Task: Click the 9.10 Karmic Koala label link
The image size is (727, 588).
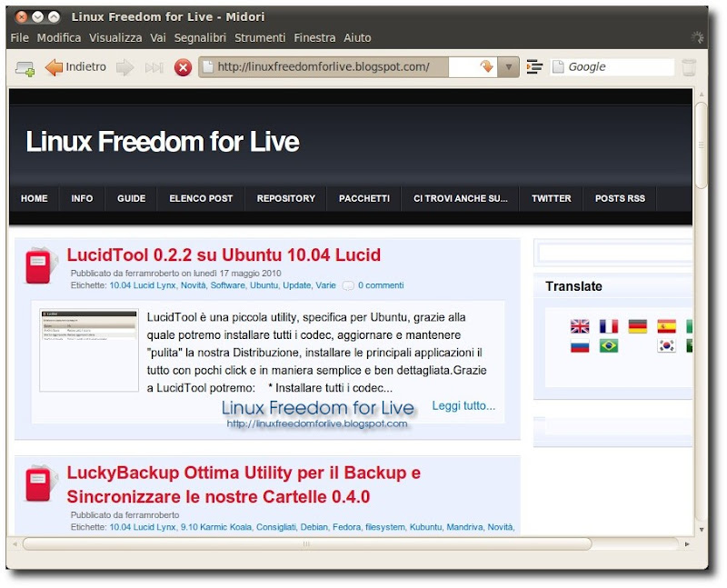Action: [215, 527]
